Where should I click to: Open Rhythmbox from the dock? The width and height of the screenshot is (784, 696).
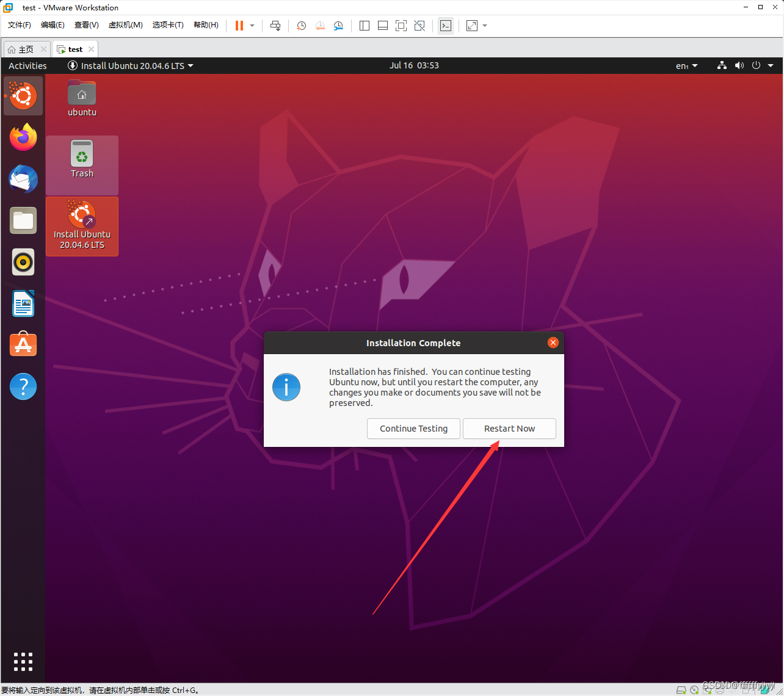click(23, 262)
